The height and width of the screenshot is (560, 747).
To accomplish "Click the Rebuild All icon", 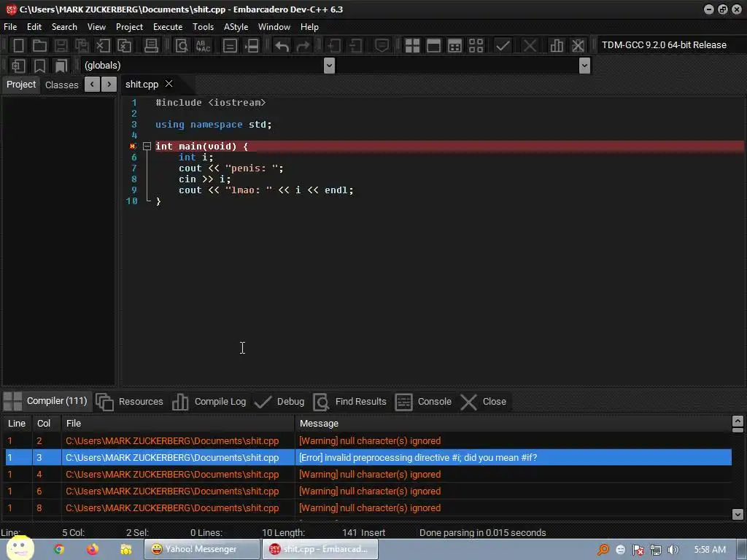I will [x=476, y=46].
